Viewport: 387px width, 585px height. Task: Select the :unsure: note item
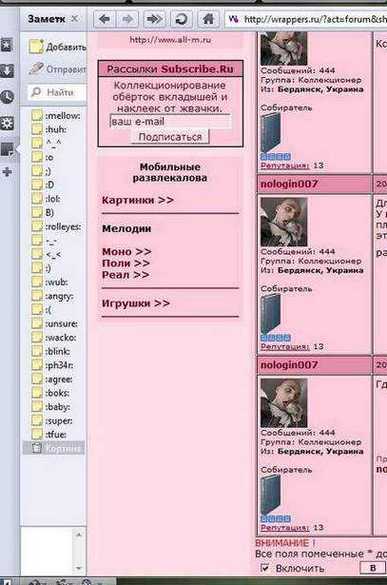click(x=55, y=324)
